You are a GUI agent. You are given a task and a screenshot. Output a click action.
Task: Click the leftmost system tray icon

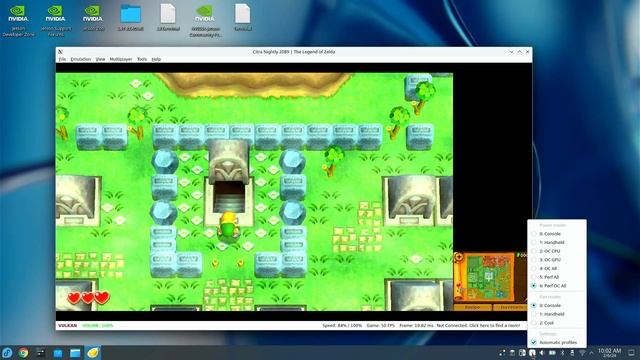tap(502, 353)
